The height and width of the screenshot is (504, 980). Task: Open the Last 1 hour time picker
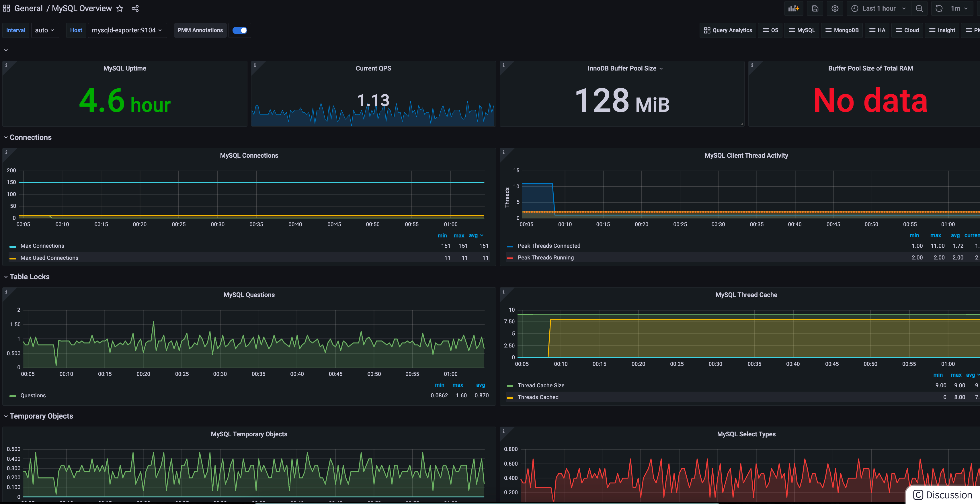click(879, 8)
